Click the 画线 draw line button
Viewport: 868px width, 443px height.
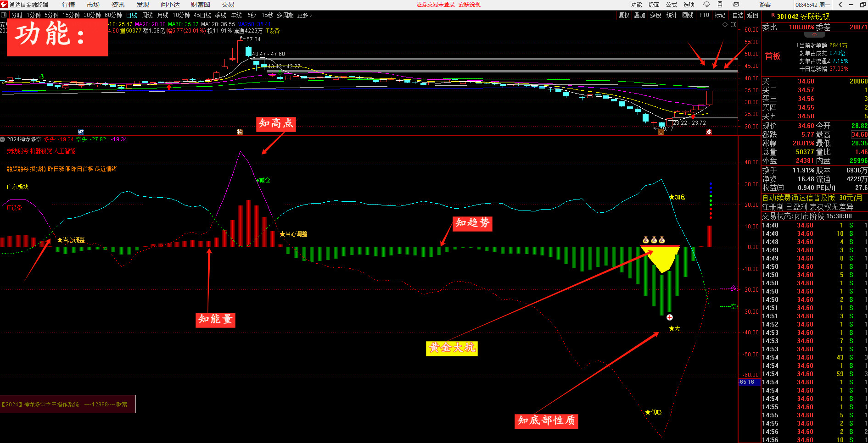[x=688, y=15]
